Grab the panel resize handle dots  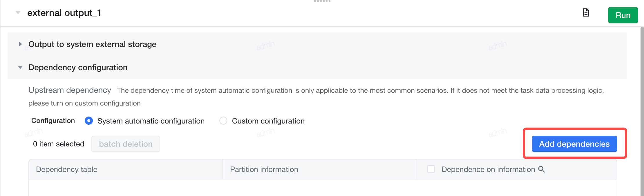click(x=322, y=1)
